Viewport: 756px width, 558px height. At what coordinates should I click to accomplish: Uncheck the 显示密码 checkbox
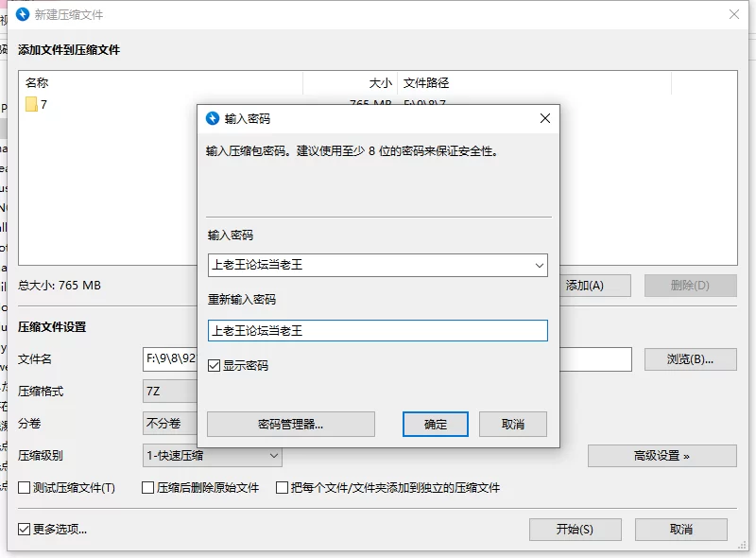coord(215,365)
